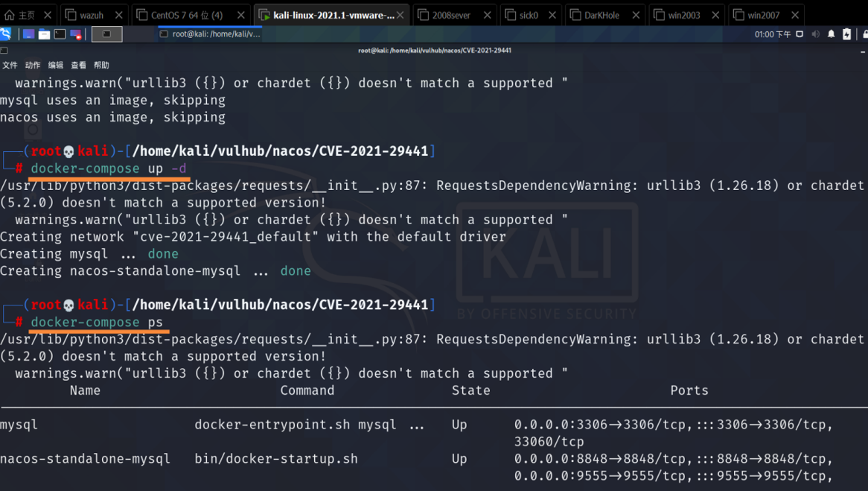The height and width of the screenshot is (491, 868).
Task: Click 'Creating nacos-standalone-mysql ... done' line
Action: [156, 271]
